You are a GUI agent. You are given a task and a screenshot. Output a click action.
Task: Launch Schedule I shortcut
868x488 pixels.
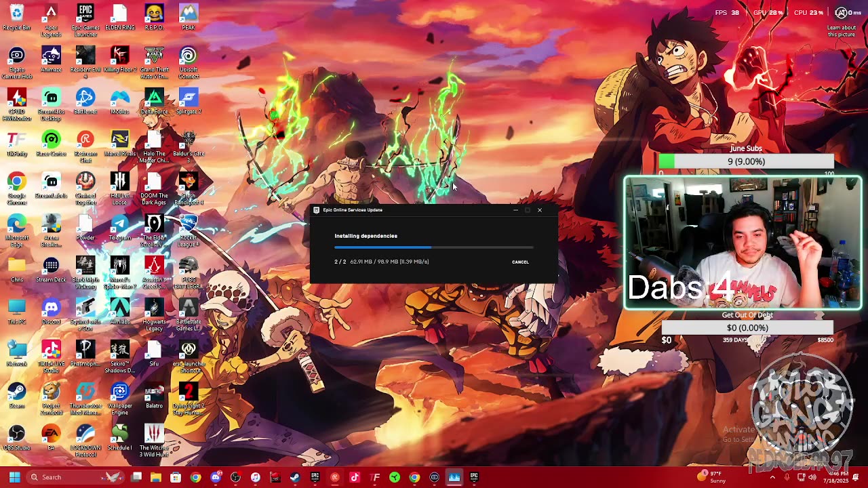click(120, 439)
